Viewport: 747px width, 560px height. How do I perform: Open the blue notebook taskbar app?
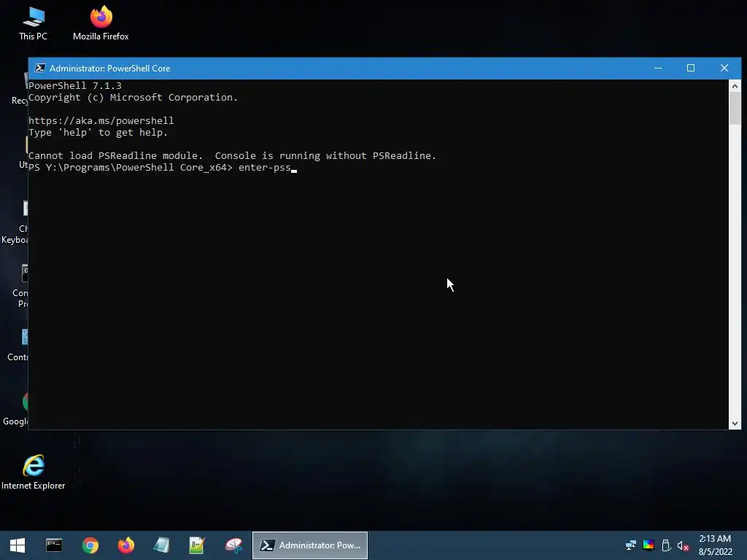161,545
